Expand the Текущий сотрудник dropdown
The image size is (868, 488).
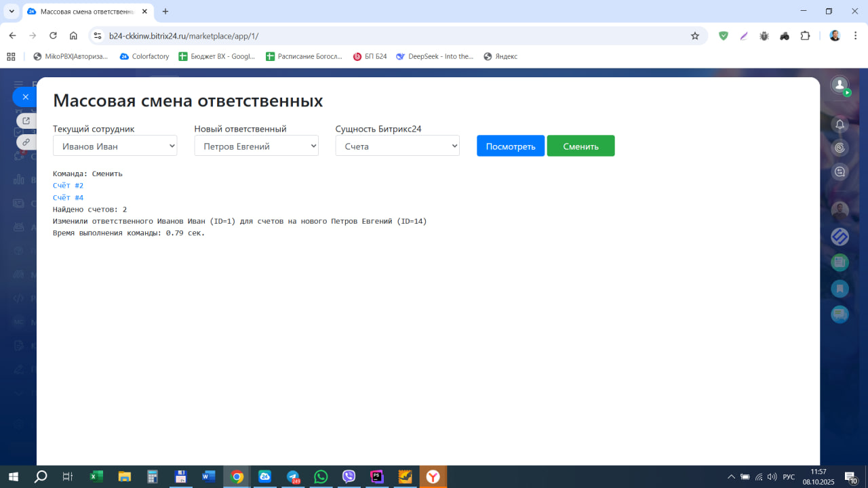(x=115, y=146)
